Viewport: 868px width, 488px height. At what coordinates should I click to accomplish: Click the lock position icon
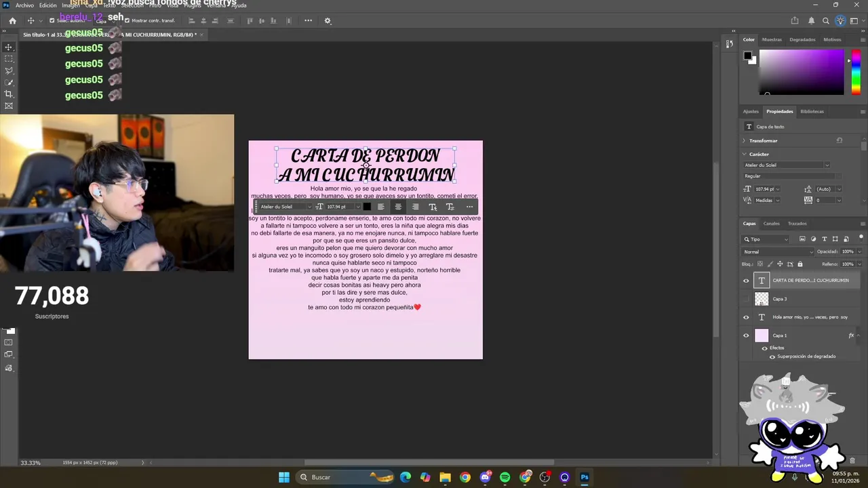(x=779, y=264)
